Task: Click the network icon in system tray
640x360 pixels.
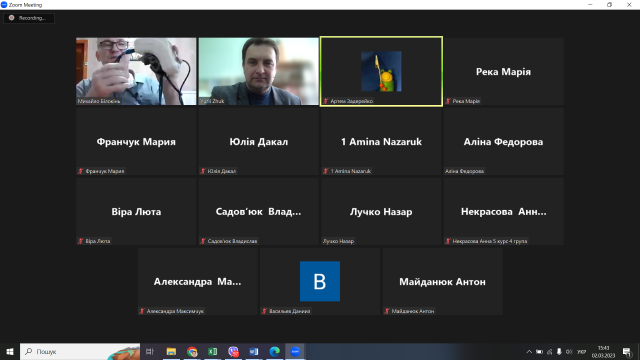Action: 549,352
